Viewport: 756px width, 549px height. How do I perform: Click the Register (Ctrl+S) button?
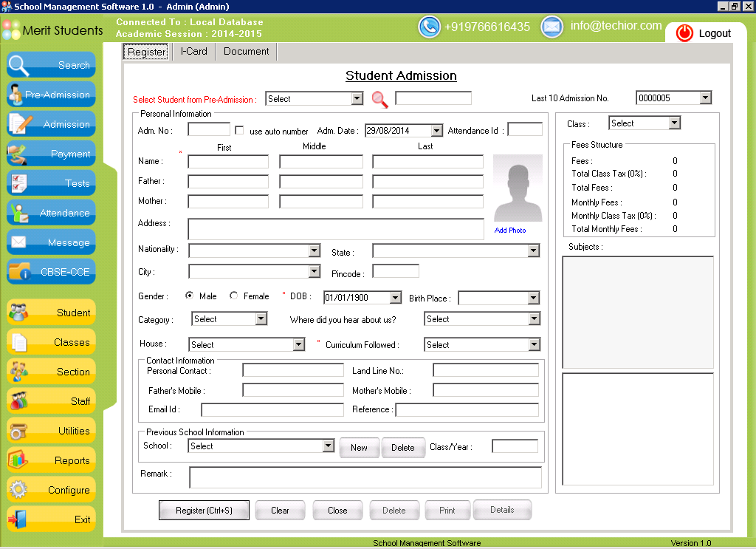[x=204, y=510]
